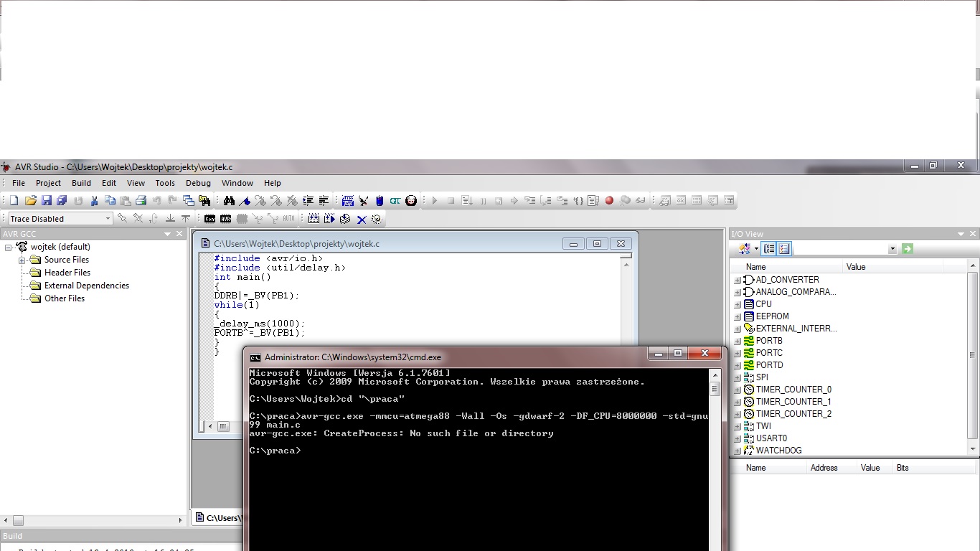
Task: Open the I/O View search combo box dropdown
Action: pyautogui.click(x=893, y=249)
